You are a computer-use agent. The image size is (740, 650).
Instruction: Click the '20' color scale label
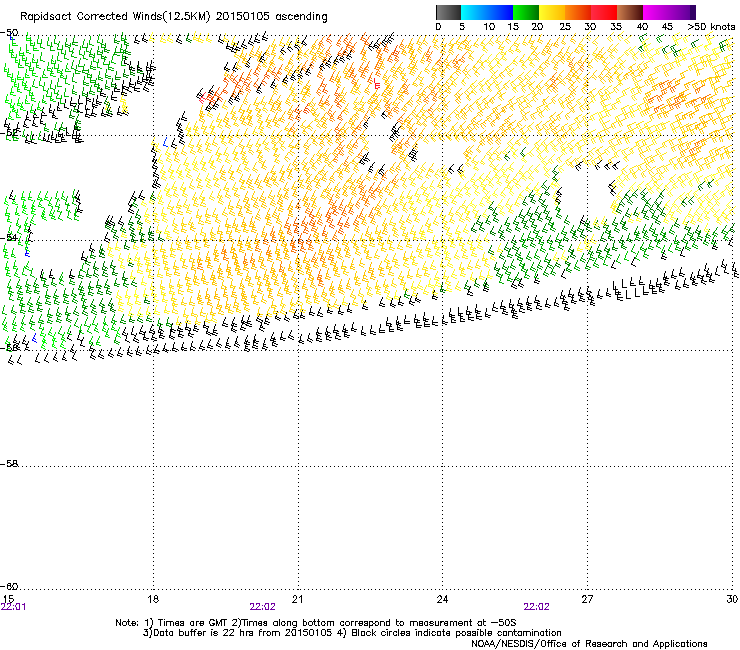(x=537, y=27)
